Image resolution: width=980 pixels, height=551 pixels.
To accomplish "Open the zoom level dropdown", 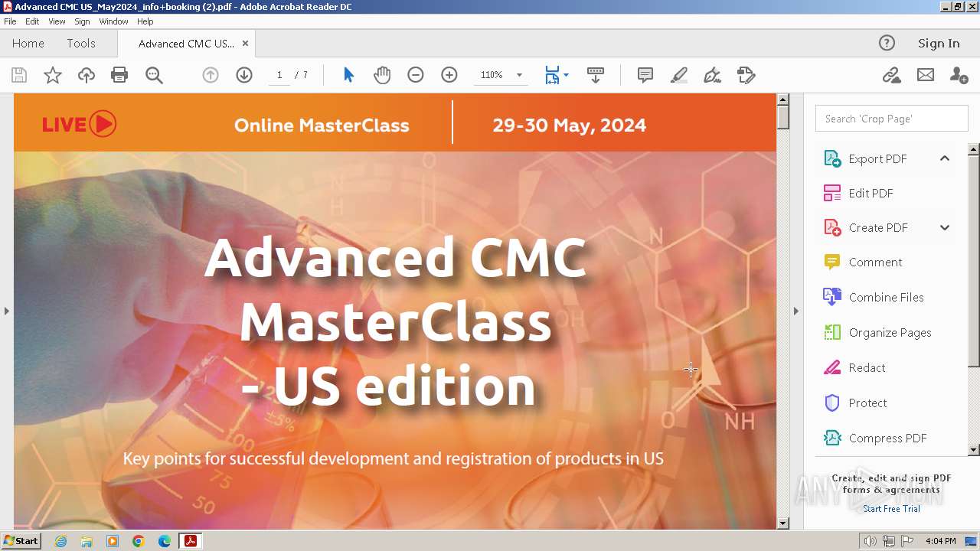I will (x=519, y=75).
